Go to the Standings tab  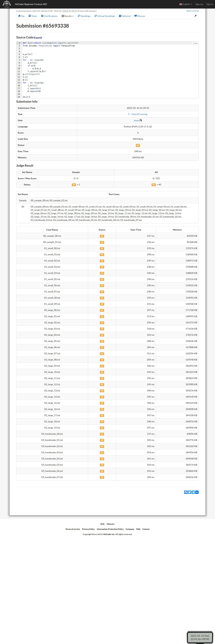click(84, 16)
